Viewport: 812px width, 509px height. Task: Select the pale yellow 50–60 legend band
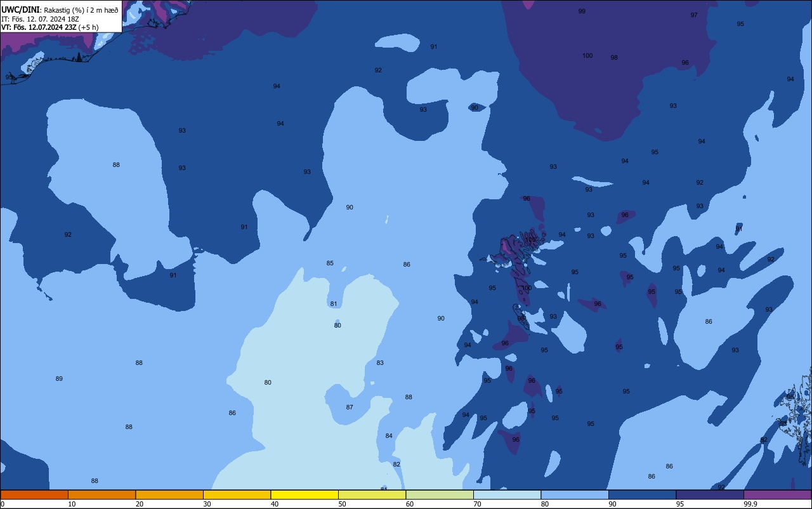click(372, 494)
